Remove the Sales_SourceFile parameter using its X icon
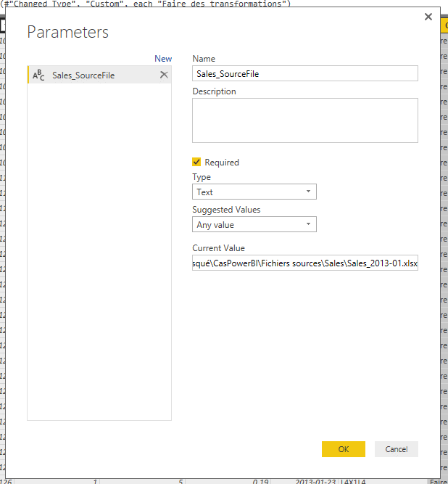448x484 pixels. [164, 75]
